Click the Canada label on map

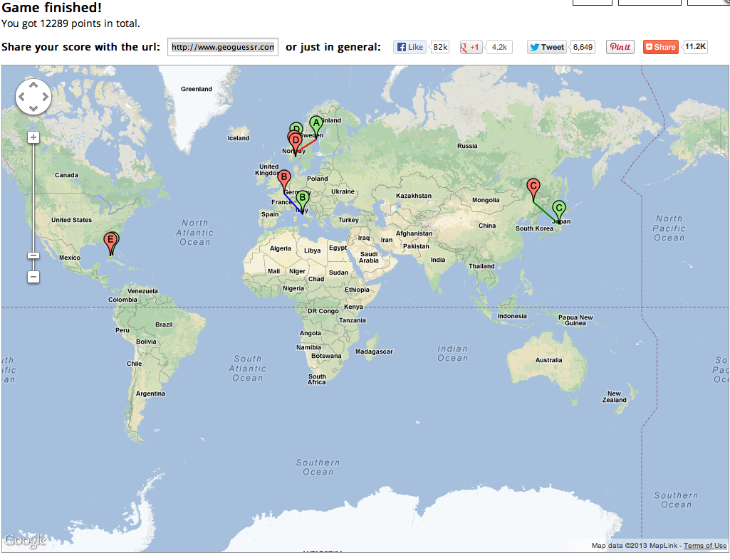(x=66, y=175)
